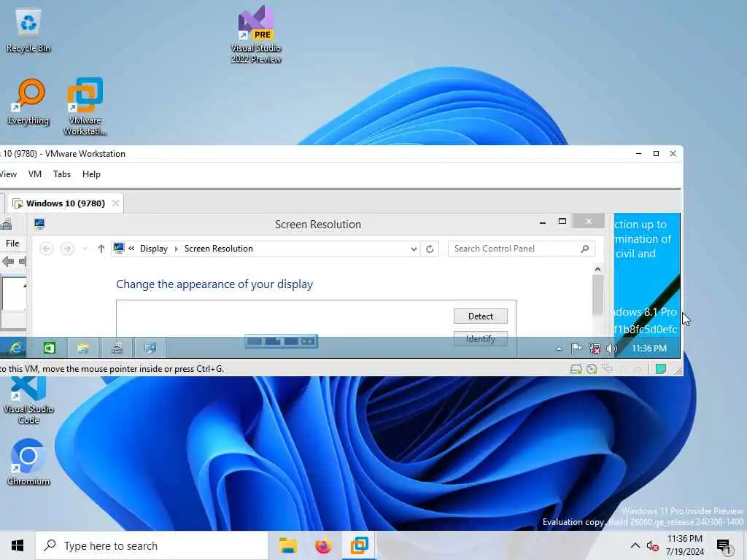Image resolution: width=747 pixels, height=560 pixels.
Task: Maximize the Screen Resolution window
Action: click(562, 222)
